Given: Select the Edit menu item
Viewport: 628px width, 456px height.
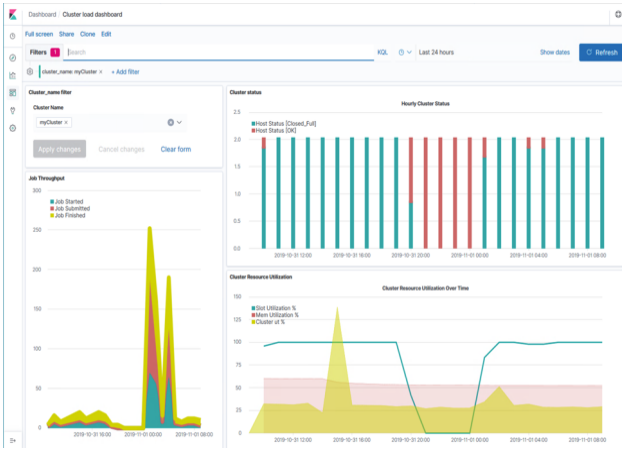Looking at the screenshot, I should [106, 34].
